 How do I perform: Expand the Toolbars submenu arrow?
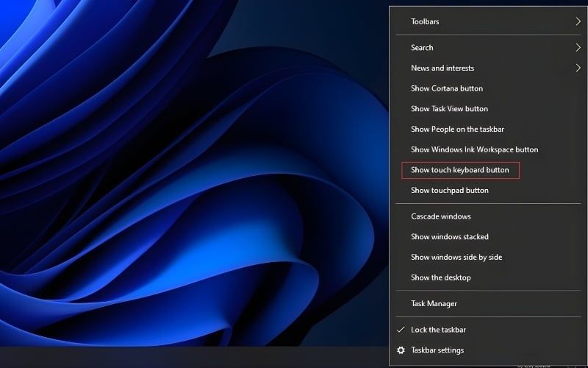(x=578, y=21)
